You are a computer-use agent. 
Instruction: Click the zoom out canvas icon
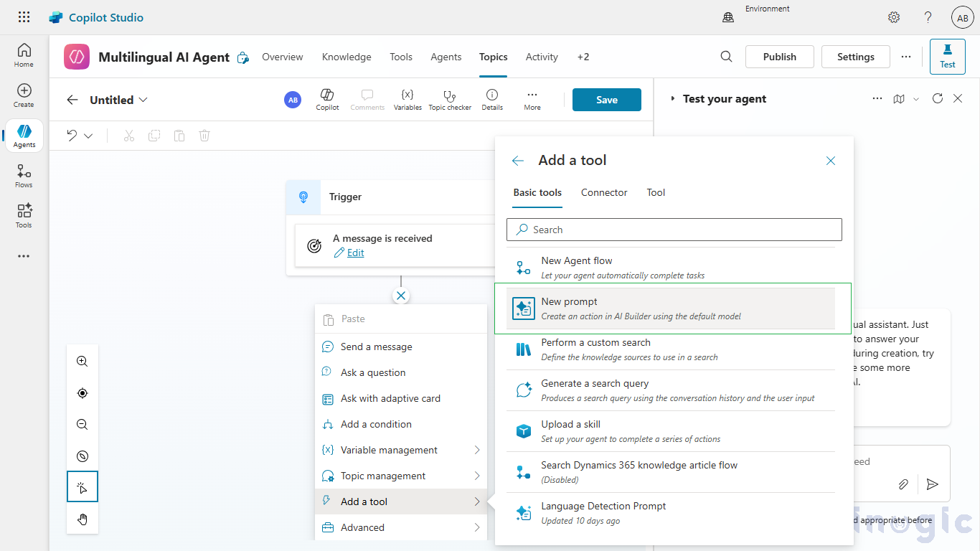click(x=83, y=425)
